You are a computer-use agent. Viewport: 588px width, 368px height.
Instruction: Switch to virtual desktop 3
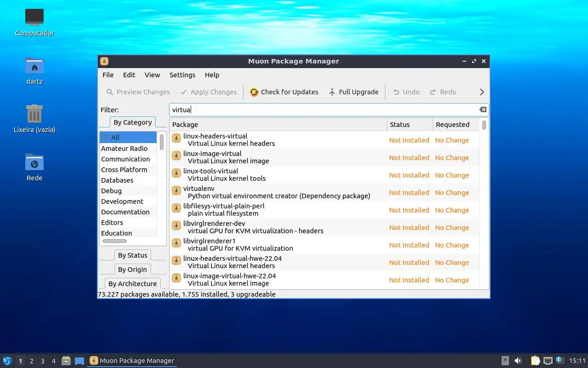42,361
